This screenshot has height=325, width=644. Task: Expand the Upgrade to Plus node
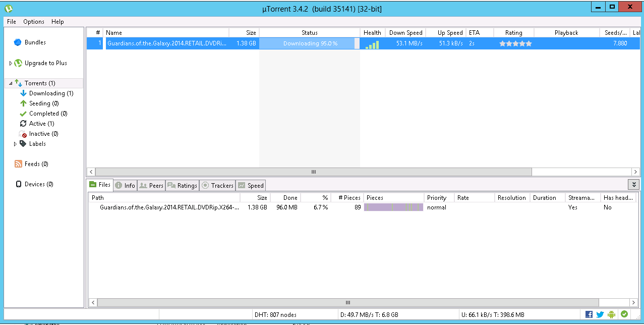point(11,63)
